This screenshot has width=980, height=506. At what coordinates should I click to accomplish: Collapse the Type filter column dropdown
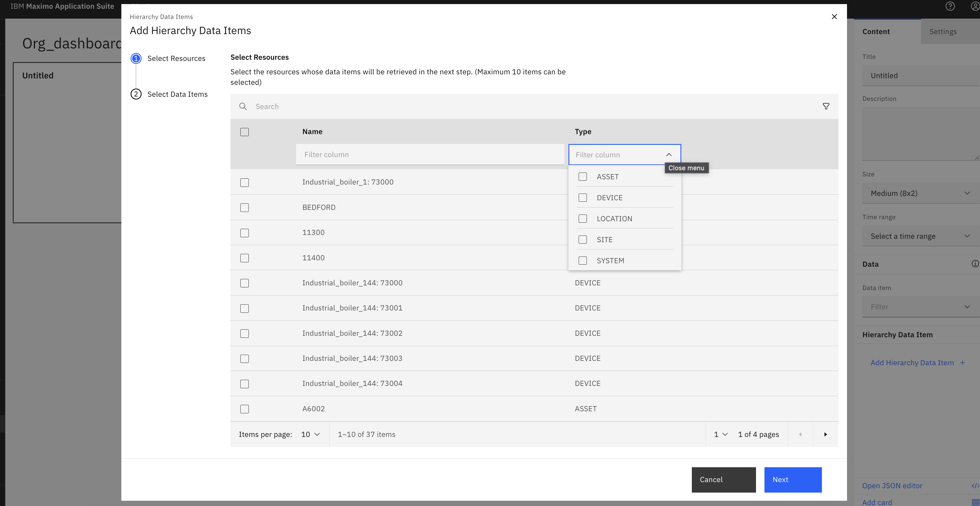click(669, 155)
